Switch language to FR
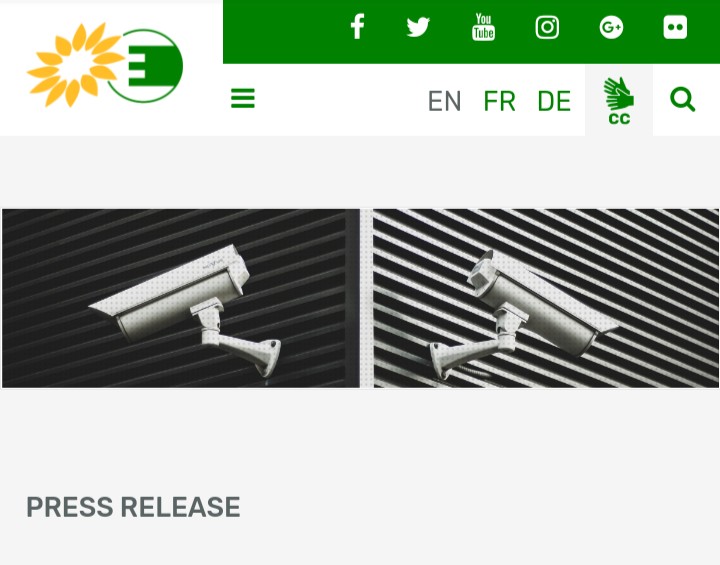The width and height of the screenshot is (720, 565). (x=499, y=101)
